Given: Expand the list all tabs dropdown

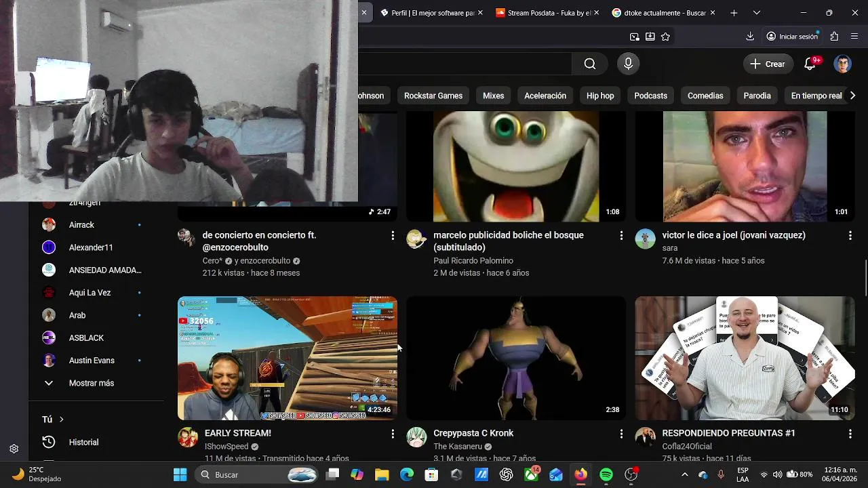Looking at the screenshot, I should [x=757, y=13].
